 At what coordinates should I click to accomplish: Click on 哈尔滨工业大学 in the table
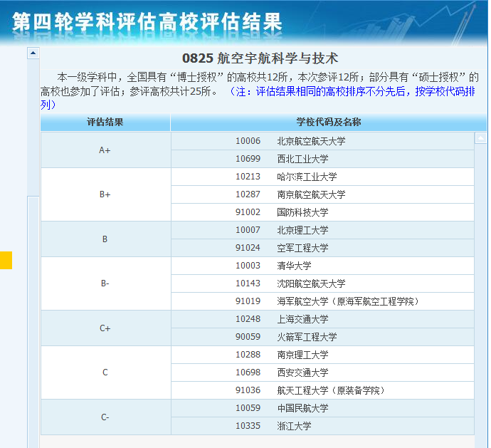click(x=307, y=177)
